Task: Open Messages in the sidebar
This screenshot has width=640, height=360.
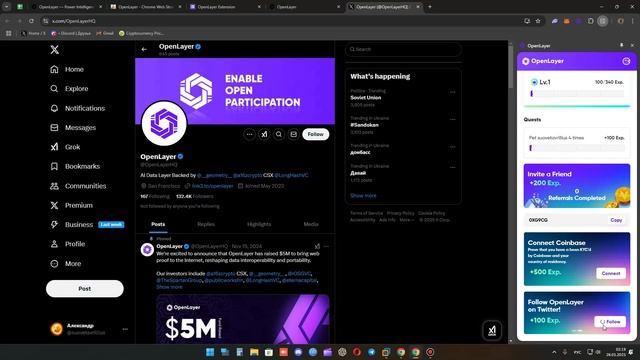Action: point(73,128)
